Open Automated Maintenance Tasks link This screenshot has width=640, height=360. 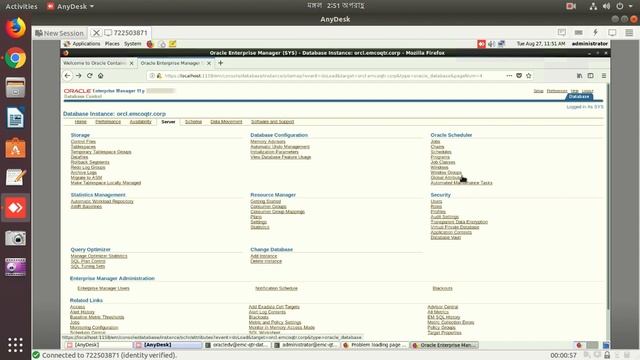[461, 183]
